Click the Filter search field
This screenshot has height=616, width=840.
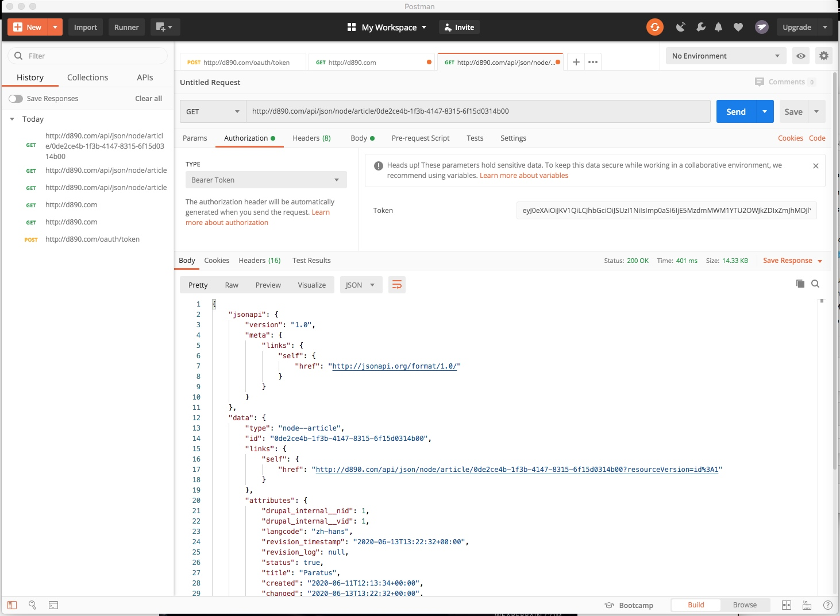tap(87, 56)
